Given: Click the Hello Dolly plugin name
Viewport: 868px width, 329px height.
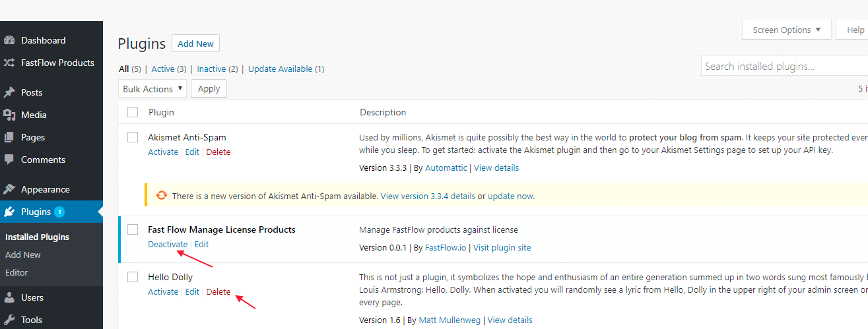Looking at the screenshot, I should tap(170, 277).
